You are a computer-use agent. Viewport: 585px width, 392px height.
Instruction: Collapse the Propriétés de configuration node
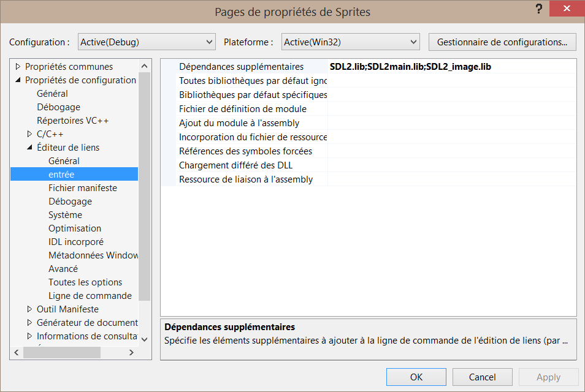click(x=18, y=80)
